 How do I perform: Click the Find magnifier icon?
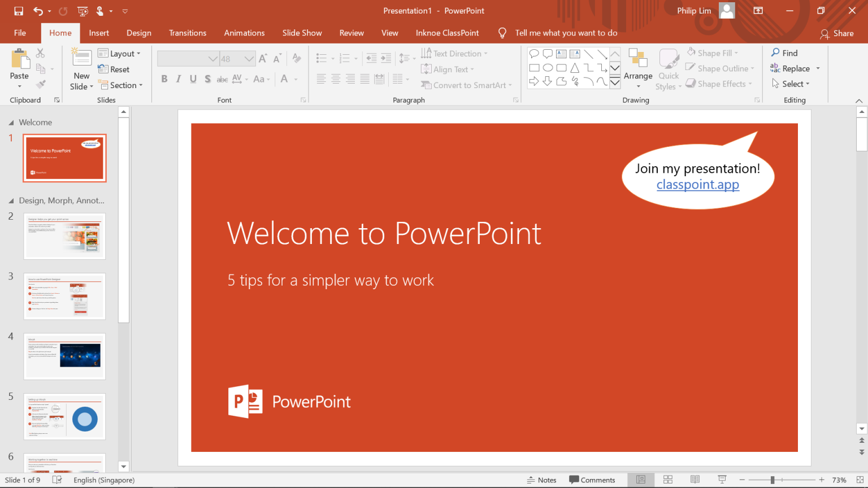[775, 53]
